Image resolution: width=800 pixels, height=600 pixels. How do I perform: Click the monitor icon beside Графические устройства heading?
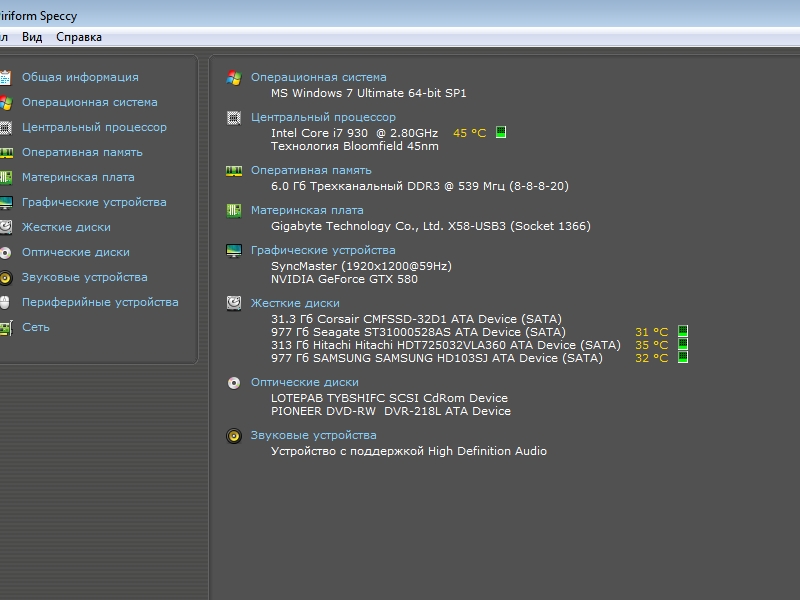click(x=234, y=250)
